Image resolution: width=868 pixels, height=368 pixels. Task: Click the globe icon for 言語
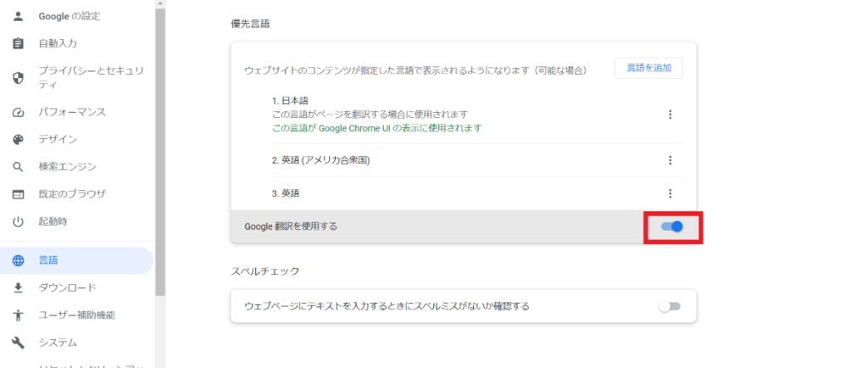(x=19, y=260)
